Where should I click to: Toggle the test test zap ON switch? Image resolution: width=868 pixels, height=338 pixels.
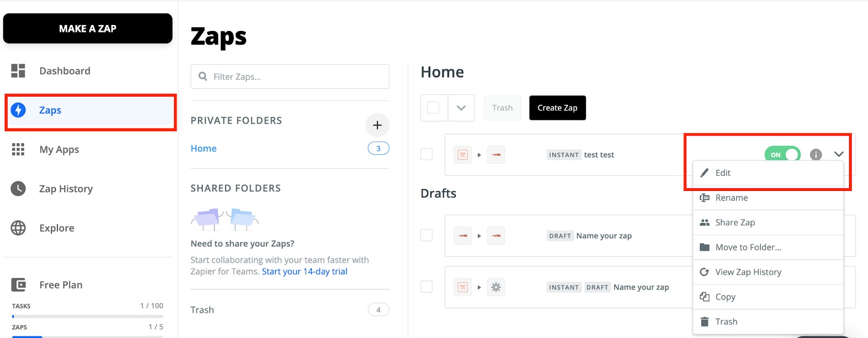(x=782, y=155)
